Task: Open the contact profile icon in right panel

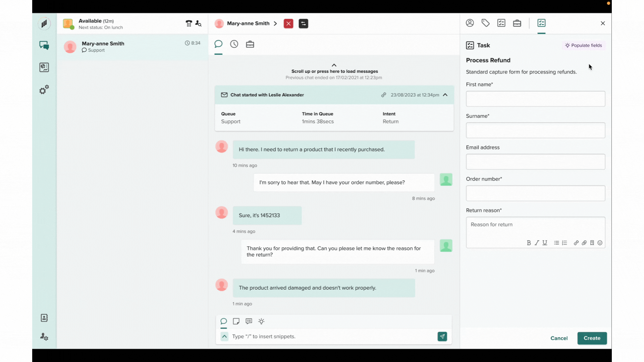Action: coord(470,23)
